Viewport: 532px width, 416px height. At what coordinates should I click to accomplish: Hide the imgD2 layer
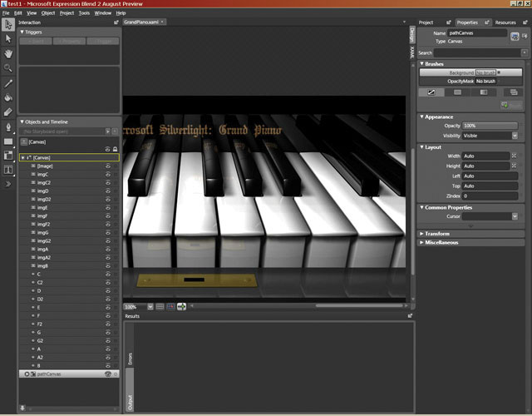click(x=108, y=200)
